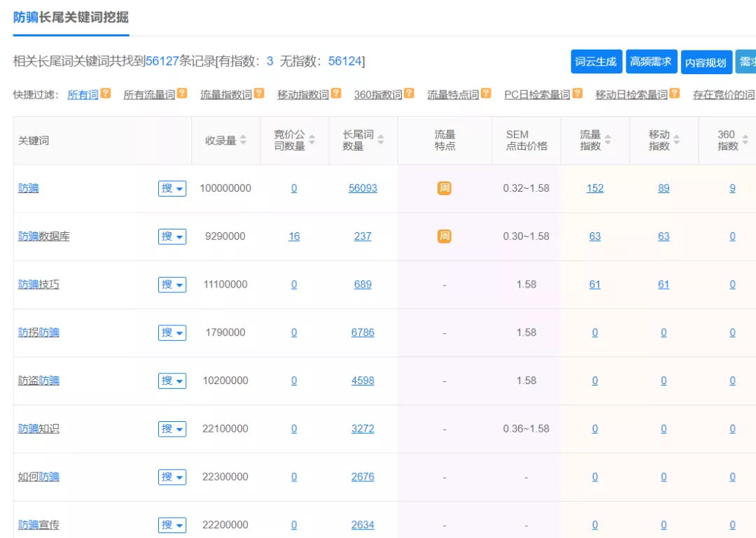Viewport: 756px width, 538px height.
Task: Open the 搜 dropdown for 防骗知识
Action: 172,429
